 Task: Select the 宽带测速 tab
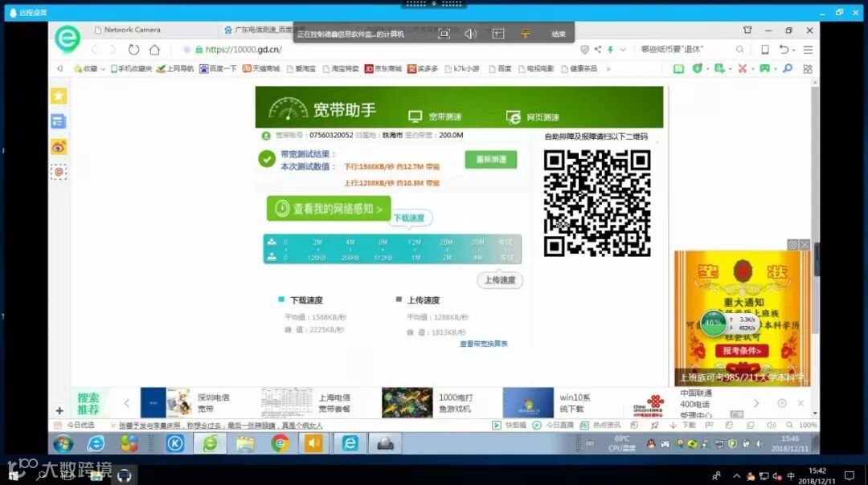point(435,116)
